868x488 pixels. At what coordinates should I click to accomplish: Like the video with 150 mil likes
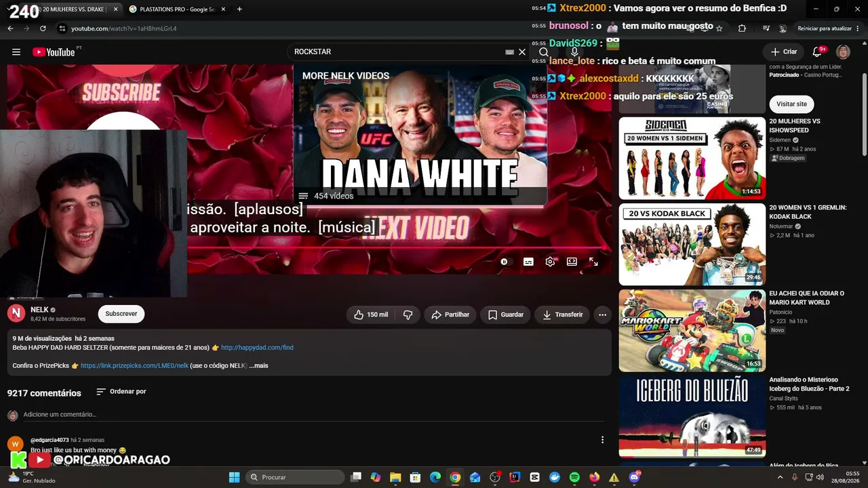coord(371,314)
